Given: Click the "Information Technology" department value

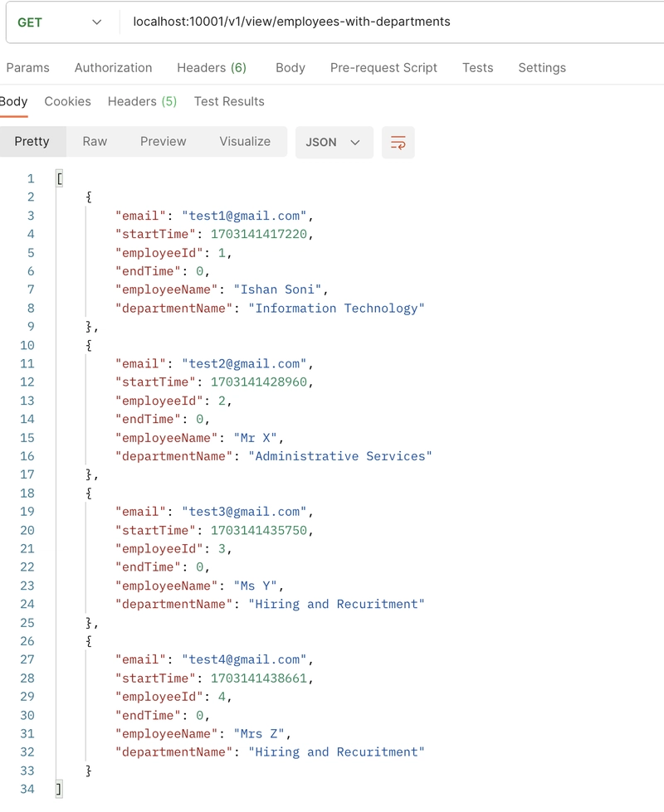Looking at the screenshot, I should click(x=336, y=308).
